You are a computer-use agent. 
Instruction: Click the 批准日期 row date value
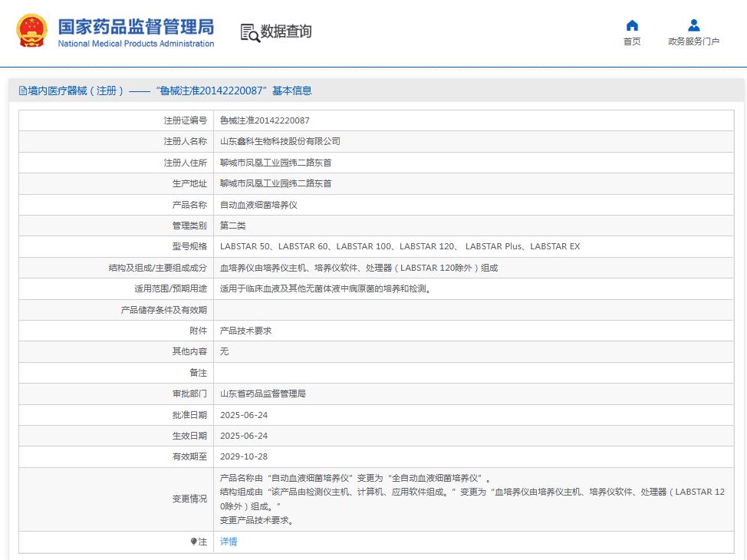244,415
